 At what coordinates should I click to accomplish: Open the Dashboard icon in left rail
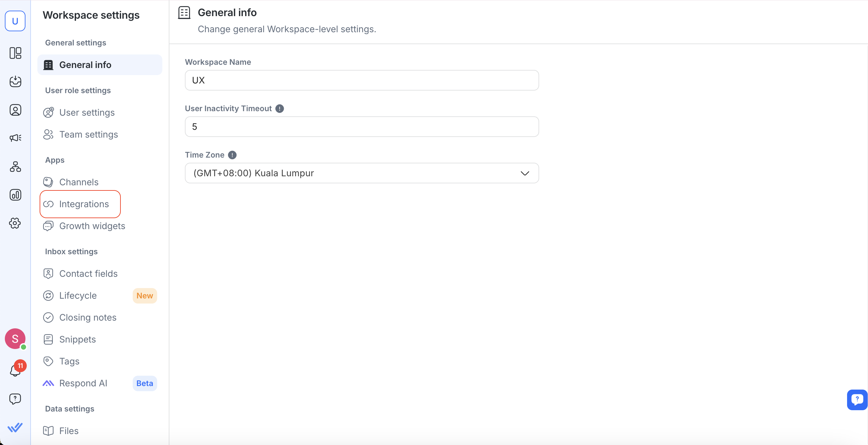pyautogui.click(x=15, y=53)
